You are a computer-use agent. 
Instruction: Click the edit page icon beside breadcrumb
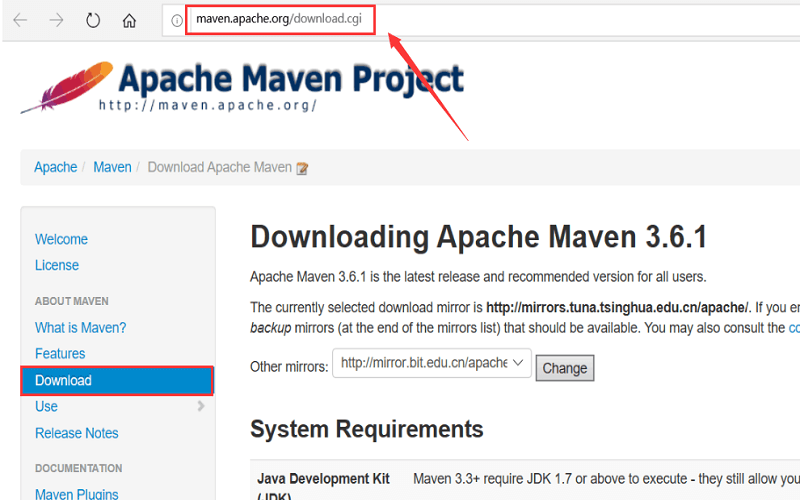tap(302, 168)
